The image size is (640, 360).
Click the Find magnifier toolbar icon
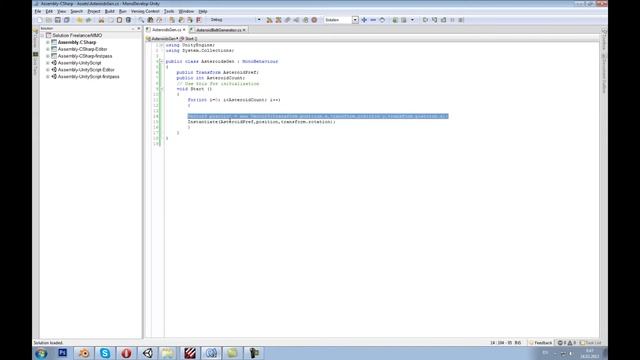tap(141, 20)
